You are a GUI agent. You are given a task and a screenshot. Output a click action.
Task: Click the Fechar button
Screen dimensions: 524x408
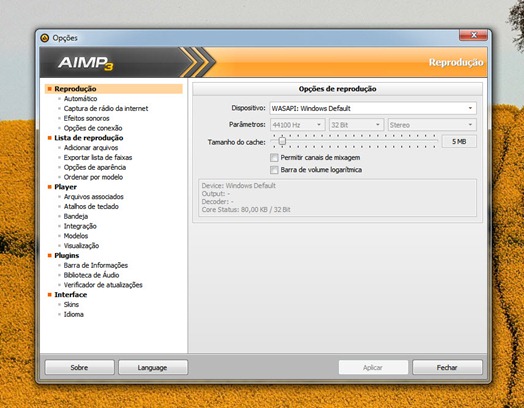coord(447,367)
